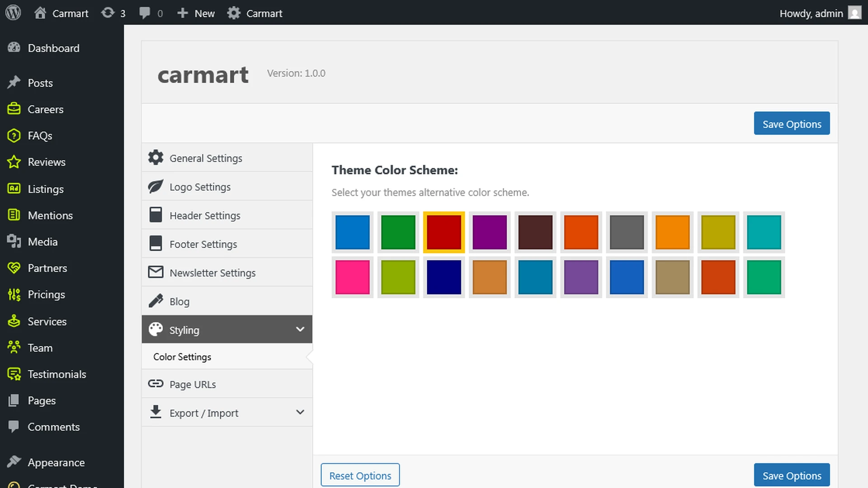Click the carmart title in options header
Screen dimensions: 868x488
(x=203, y=75)
